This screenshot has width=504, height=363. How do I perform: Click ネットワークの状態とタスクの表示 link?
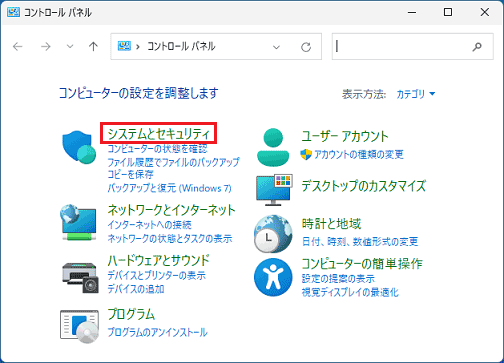click(x=170, y=239)
